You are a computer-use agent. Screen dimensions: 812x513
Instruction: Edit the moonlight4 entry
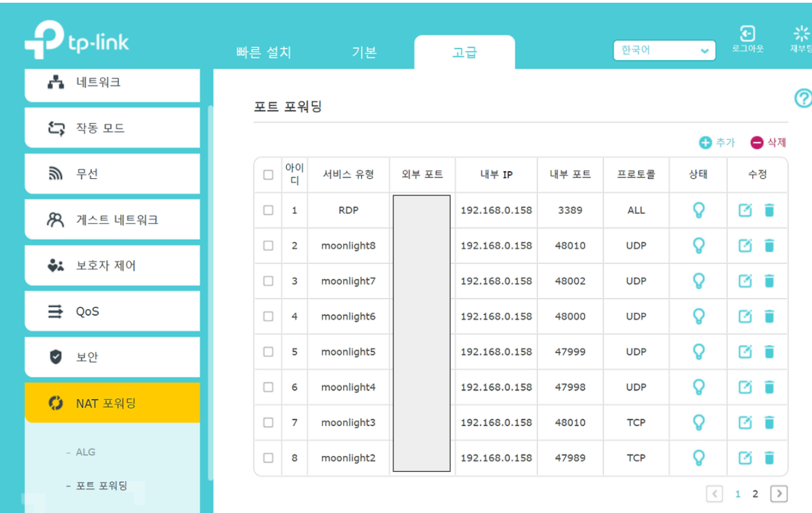pos(745,387)
